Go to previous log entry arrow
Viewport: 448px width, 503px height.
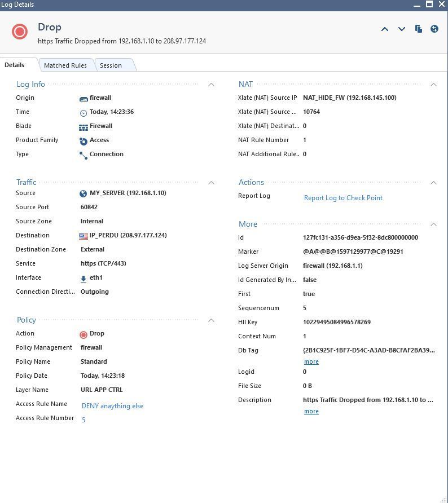[385, 29]
